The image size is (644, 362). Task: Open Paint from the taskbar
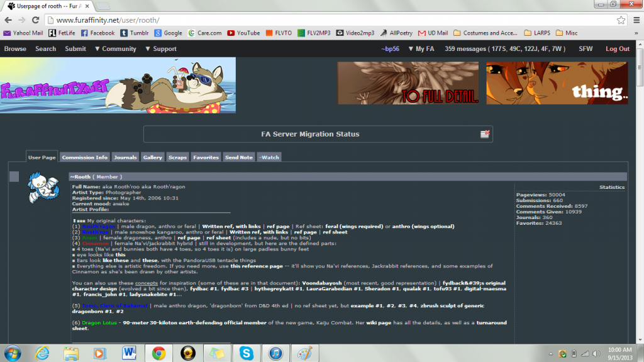point(305,353)
